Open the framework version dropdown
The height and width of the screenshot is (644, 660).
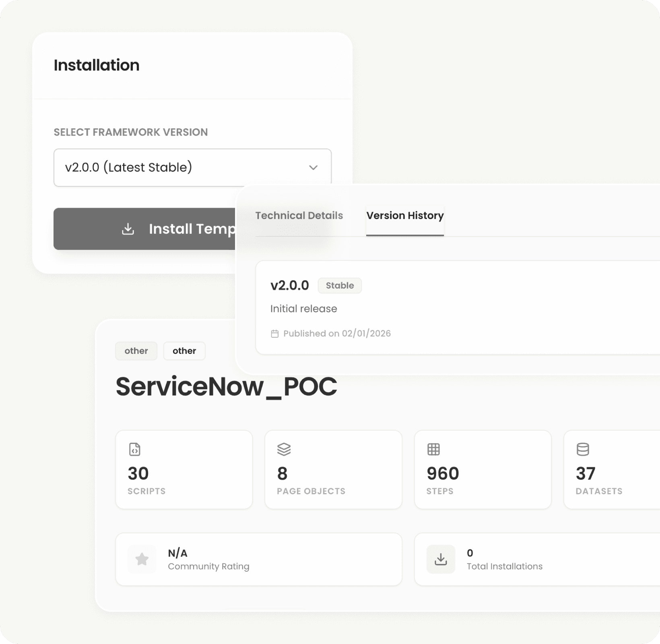click(192, 167)
